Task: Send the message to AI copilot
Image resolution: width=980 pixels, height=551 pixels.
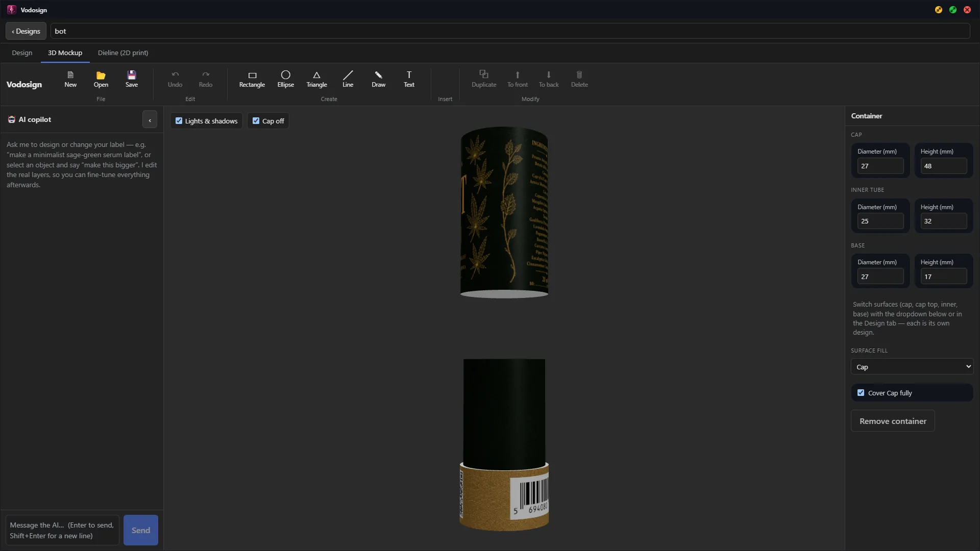Action: click(141, 531)
